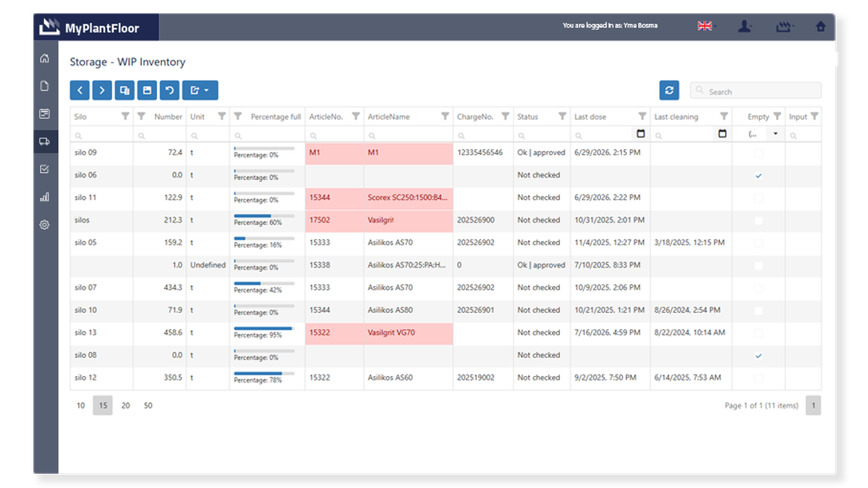
Task: Open the filter icon for ChargeNo. column
Action: (x=506, y=116)
